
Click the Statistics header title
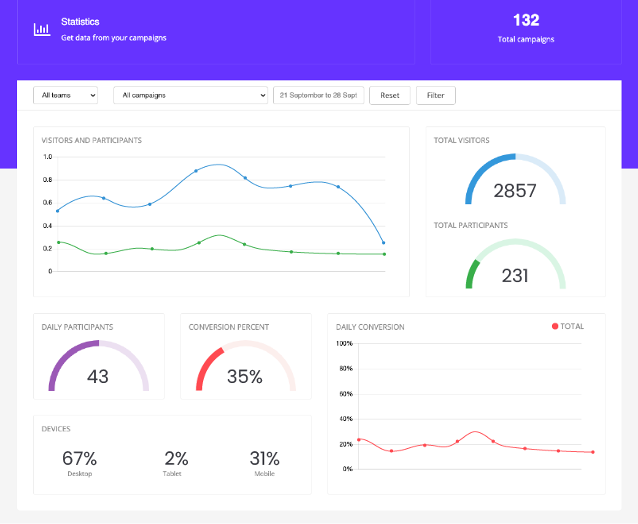click(80, 21)
